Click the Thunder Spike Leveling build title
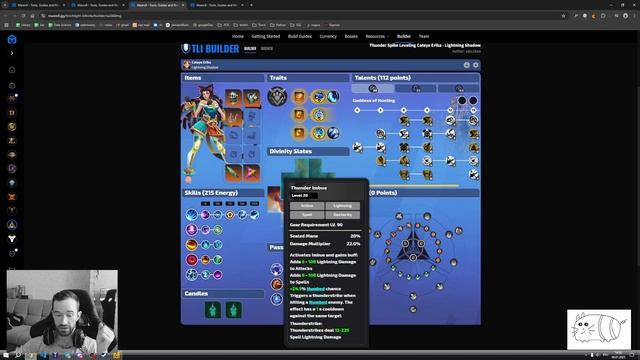The height and width of the screenshot is (360, 640). 425,45
